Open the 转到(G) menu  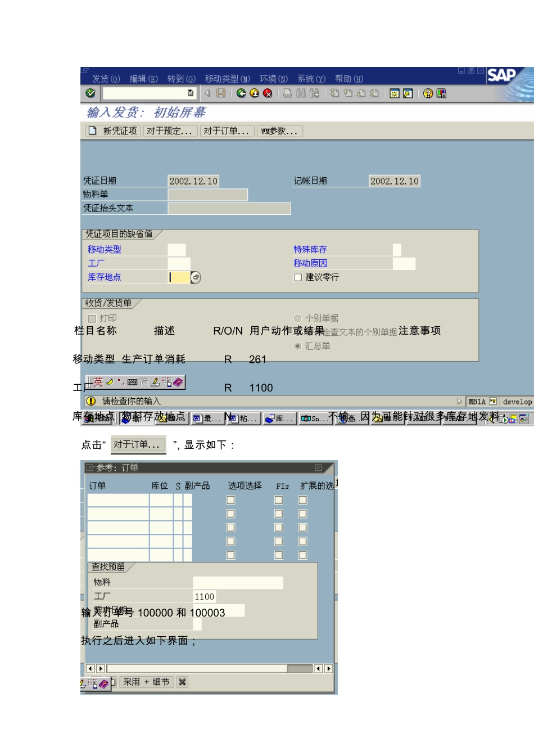click(x=182, y=79)
